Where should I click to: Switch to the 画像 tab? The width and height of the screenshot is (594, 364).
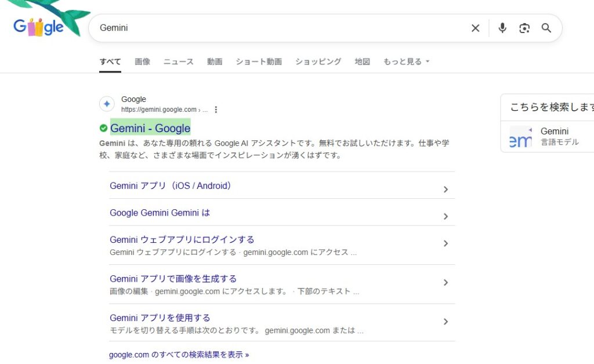[143, 61]
